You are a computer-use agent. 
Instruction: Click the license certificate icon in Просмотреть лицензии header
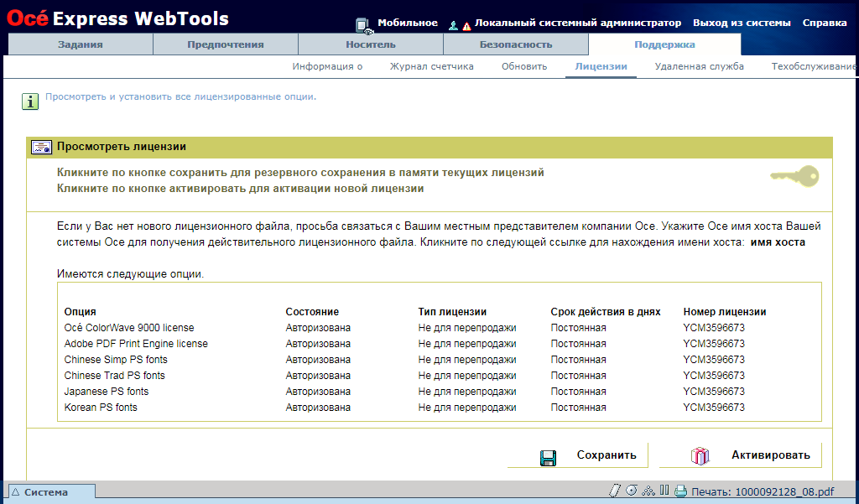pyautogui.click(x=41, y=147)
